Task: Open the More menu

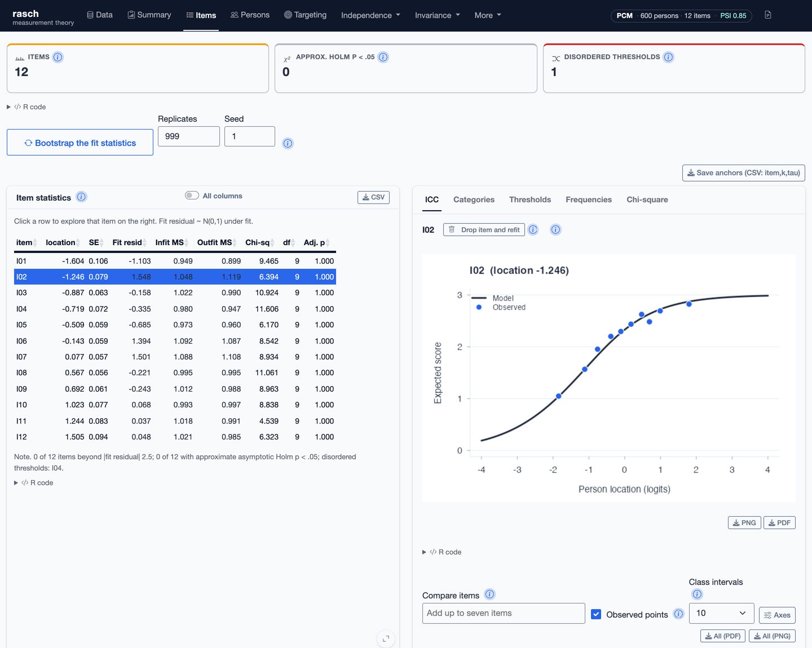Action: pyautogui.click(x=488, y=15)
